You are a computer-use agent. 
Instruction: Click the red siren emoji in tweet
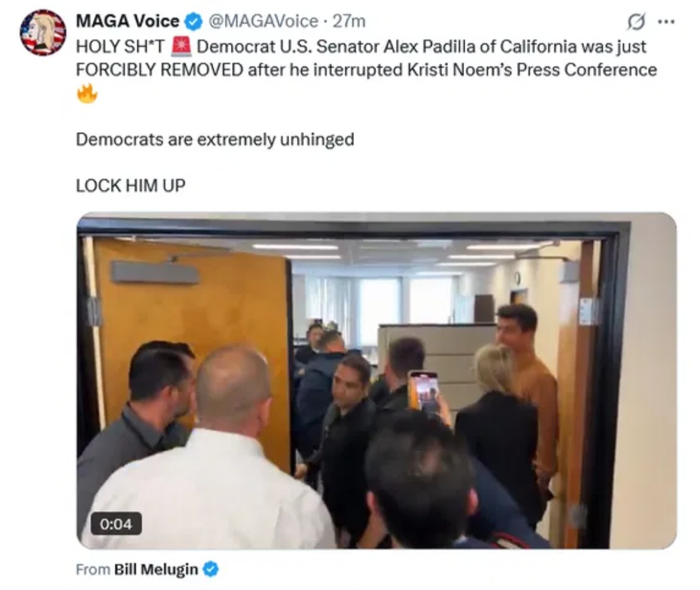coord(181,47)
